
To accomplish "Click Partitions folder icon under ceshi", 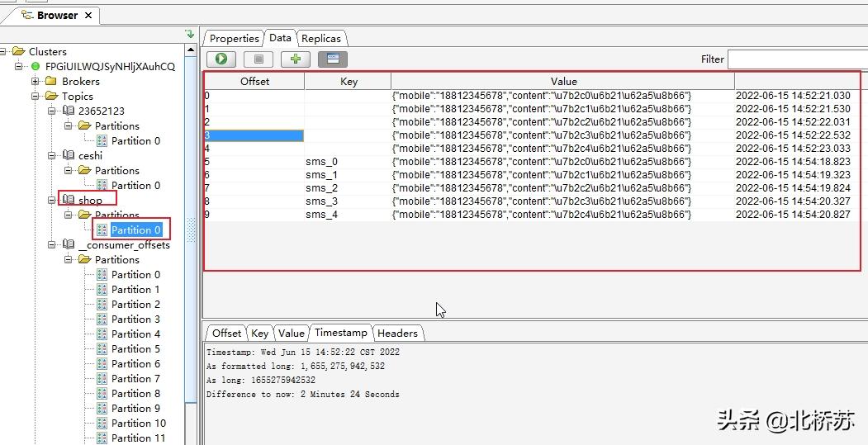I will [85, 170].
